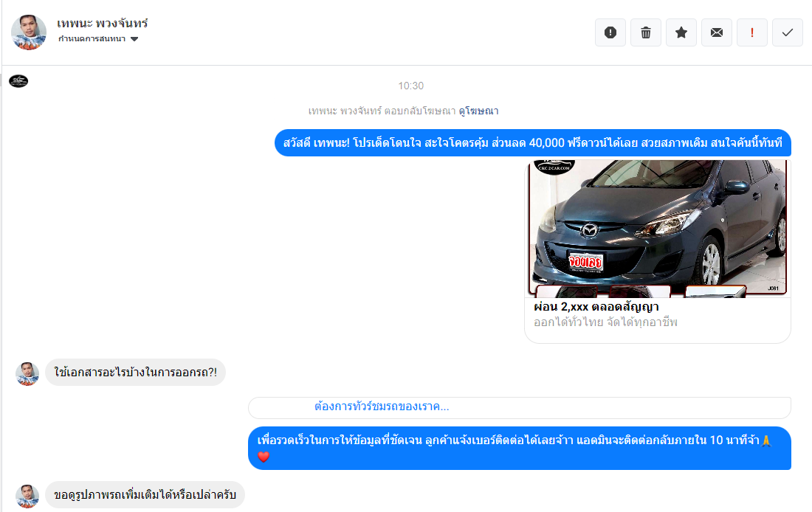Flag conversation with the red exclamation icon
The height and width of the screenshot is (512, 812).
752,32
